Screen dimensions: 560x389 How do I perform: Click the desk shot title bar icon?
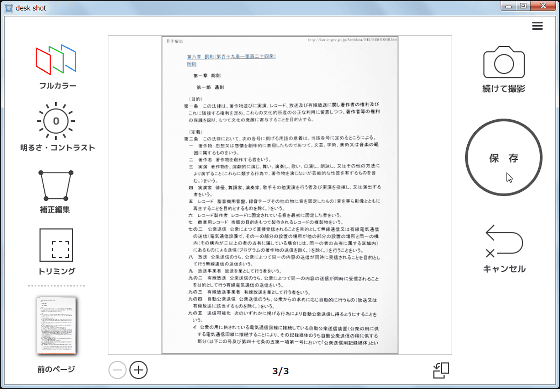9,8
